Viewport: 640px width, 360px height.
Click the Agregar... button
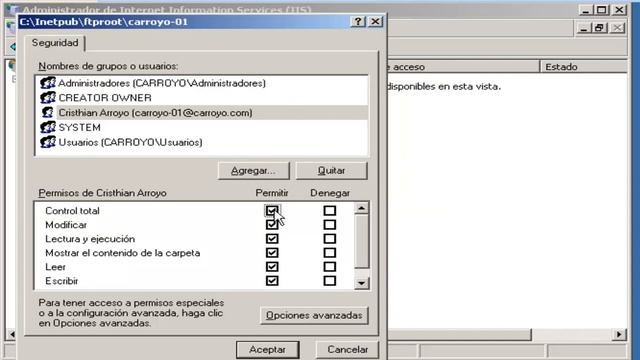tap(253, 171)
